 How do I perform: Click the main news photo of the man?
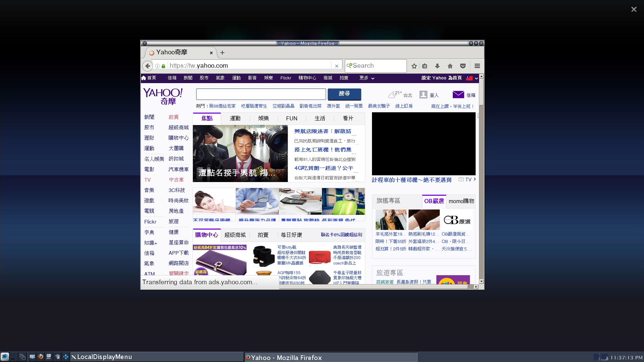tap(240, 154)
